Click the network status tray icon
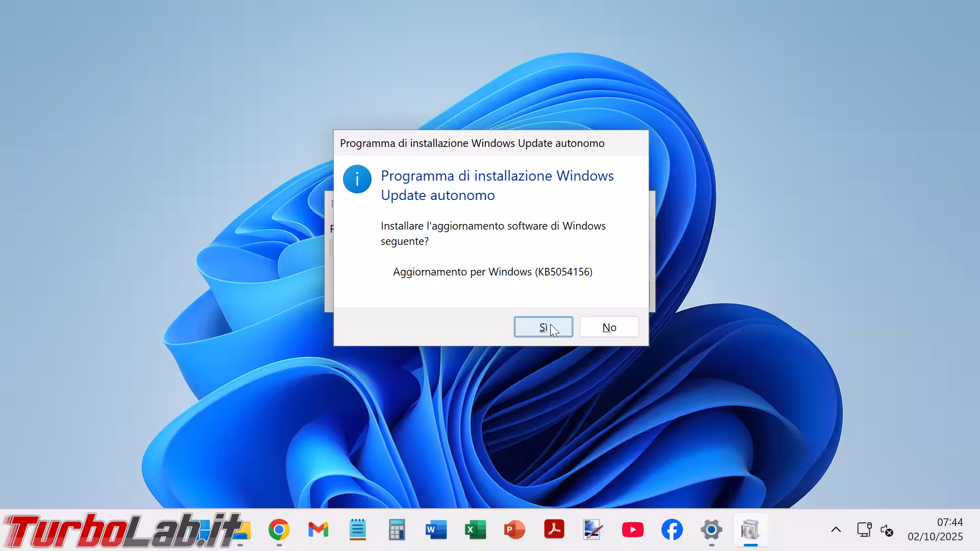980x551 pixels. click(x=864, y=530)
